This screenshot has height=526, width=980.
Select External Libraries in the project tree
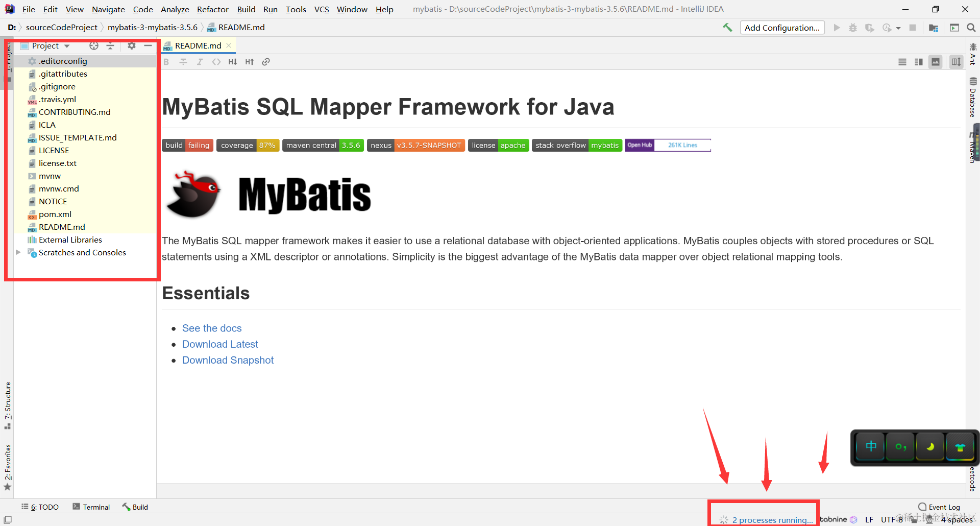pos(70,240)
